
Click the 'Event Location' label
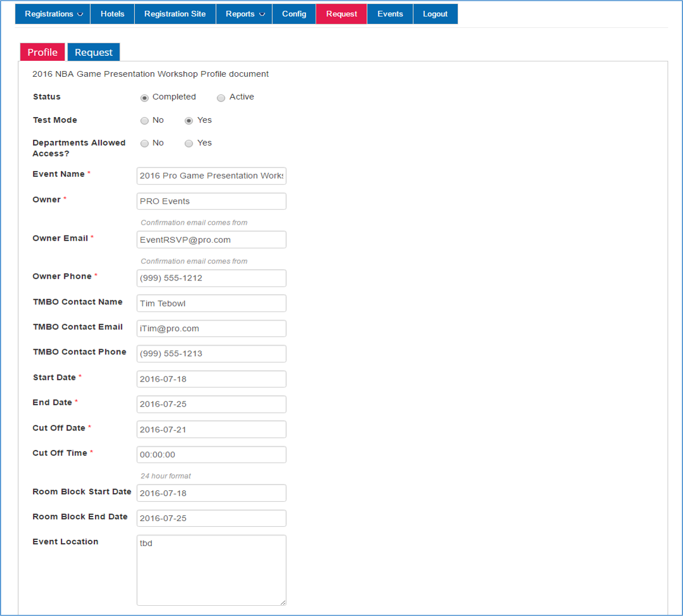point(65,541)
